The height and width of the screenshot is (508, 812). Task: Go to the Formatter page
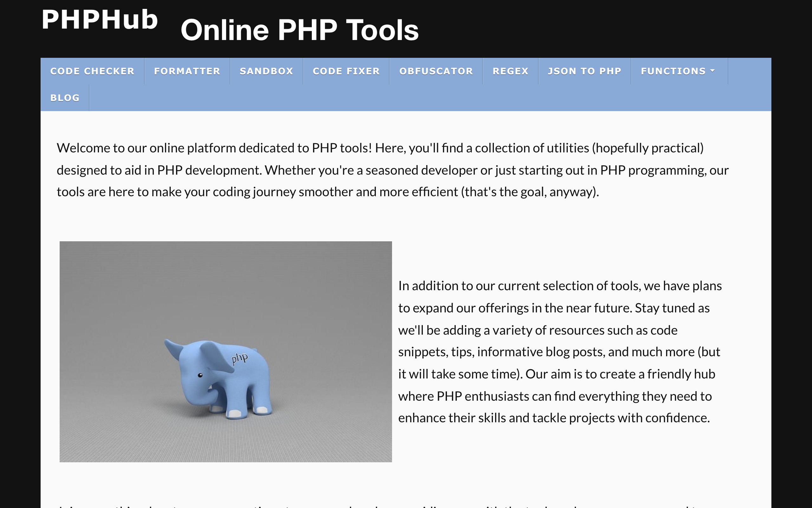[187, 71]
